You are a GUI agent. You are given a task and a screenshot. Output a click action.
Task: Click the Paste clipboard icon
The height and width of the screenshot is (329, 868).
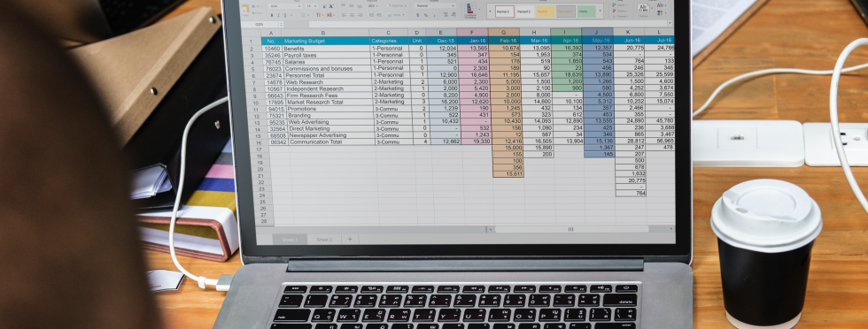coord(245,10)
